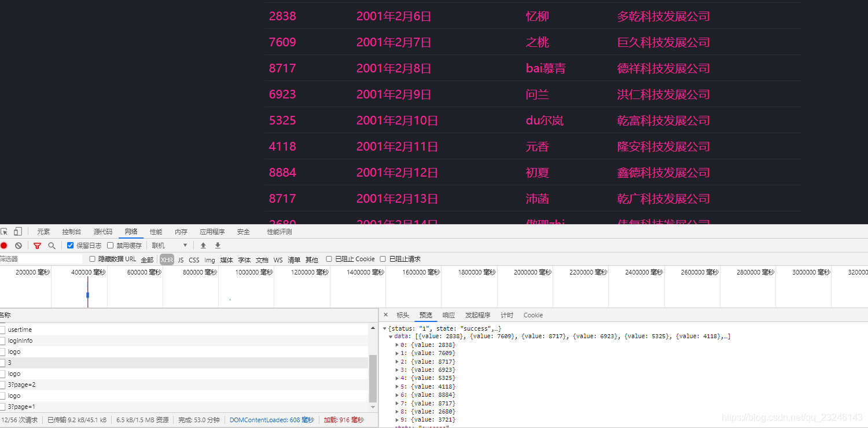Expand item 4: {value: 5325}
This screenshot has width=868, height=428.
click(397, 378)
